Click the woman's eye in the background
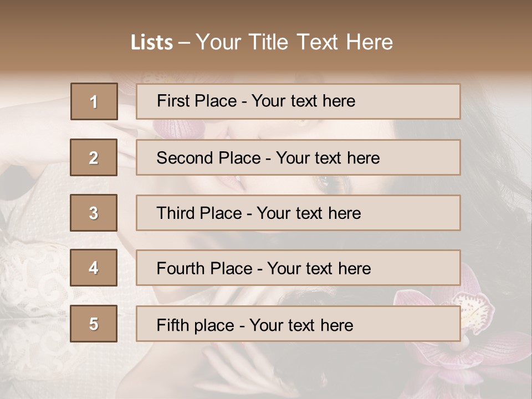This screenshot has width=532, height=399. pyautogui.click(x=328, y=183)
